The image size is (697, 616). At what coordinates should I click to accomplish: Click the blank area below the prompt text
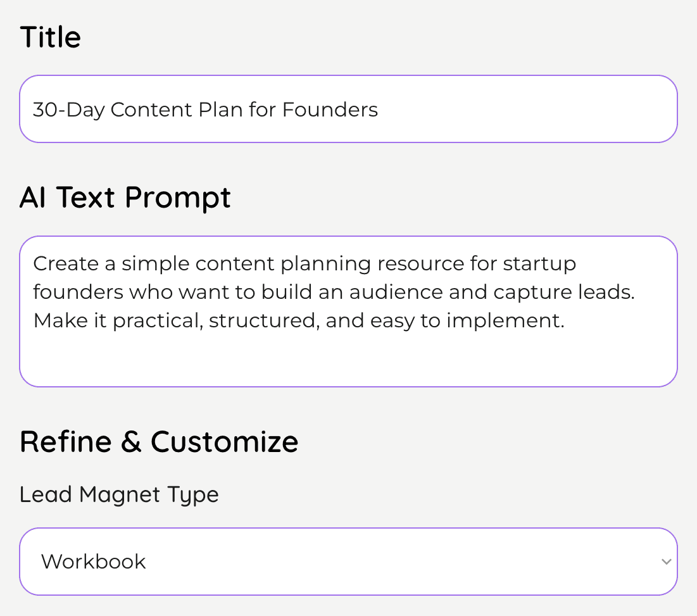(348, 359)
